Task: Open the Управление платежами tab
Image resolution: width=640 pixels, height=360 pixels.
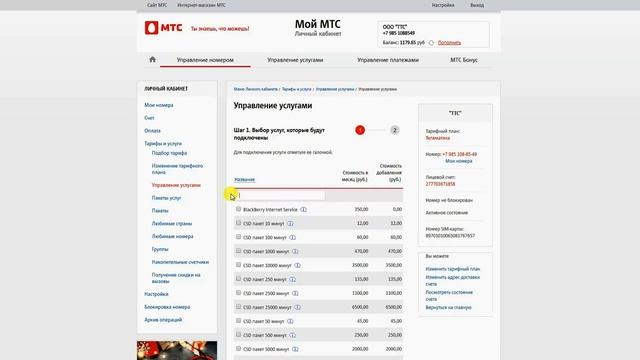Action: click(388, 60)
